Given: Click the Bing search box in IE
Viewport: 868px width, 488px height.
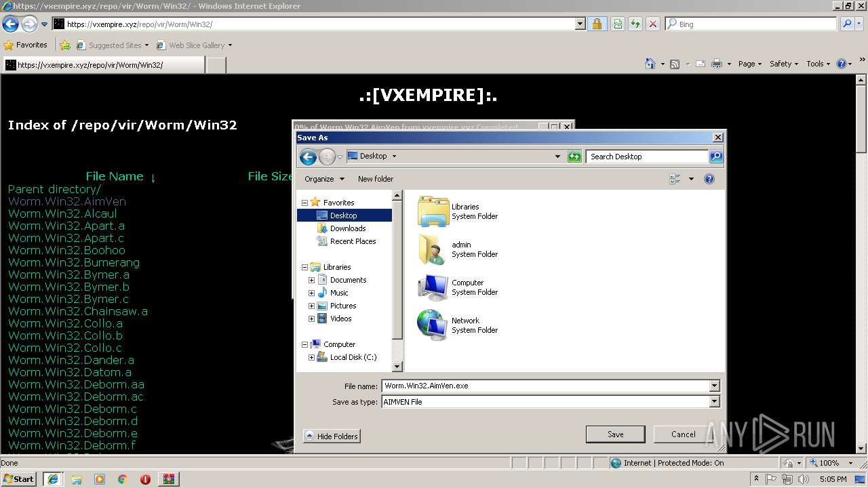Looking at the screenshot, I should tap(751, 24).
